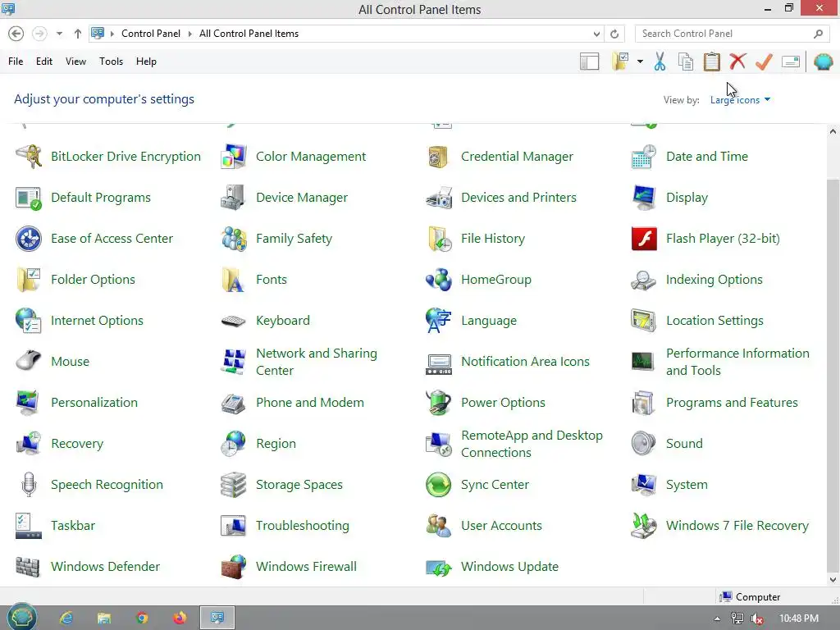840x630 pixels.
Task: Open the Speech Recognition microphone icon
Action: [x=29, y=485]
